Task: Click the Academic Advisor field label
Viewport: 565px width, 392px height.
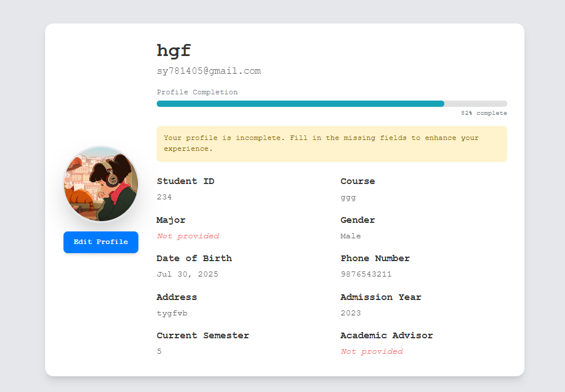Action: tap(387, 335)
